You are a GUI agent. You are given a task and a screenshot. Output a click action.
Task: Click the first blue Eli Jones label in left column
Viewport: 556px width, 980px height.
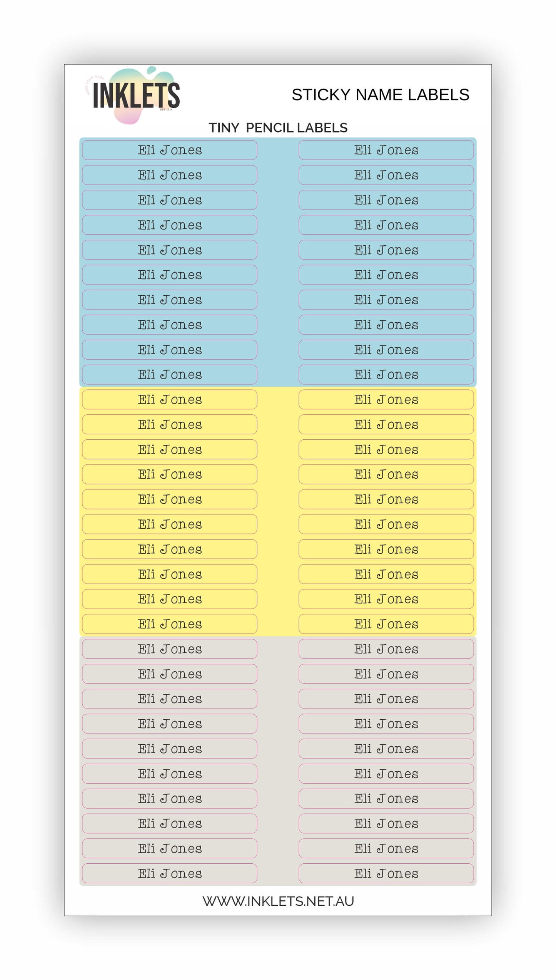pyautogui.click(x=170, y=150)
